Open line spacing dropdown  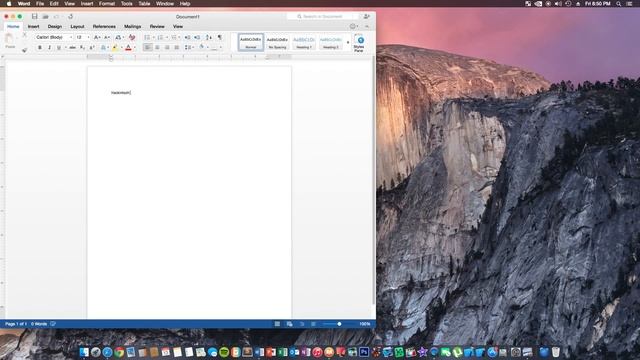(x=189, y=48)
